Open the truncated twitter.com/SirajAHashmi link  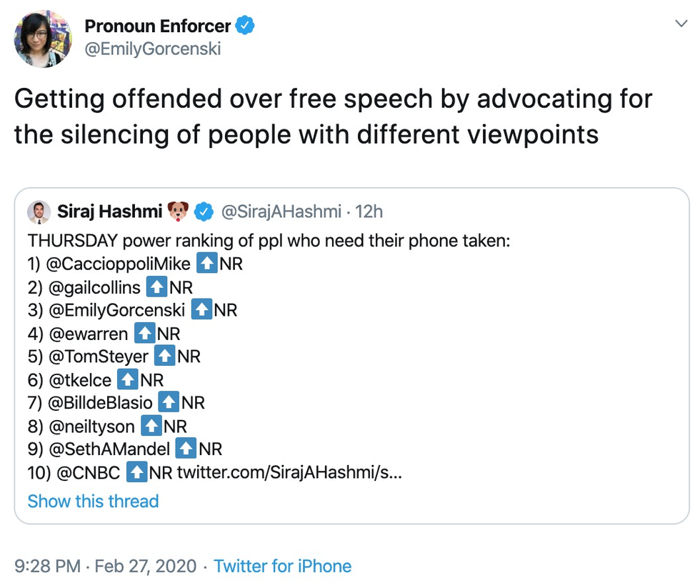point(289,473)
